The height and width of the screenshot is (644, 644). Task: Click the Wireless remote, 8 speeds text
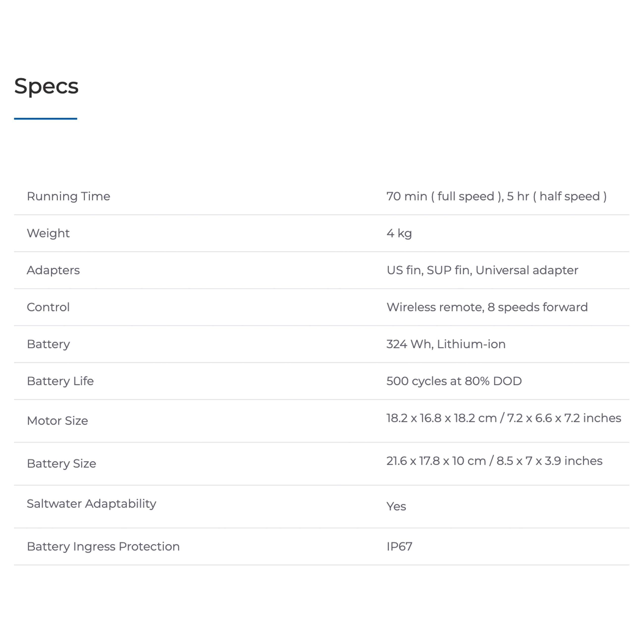487,307
